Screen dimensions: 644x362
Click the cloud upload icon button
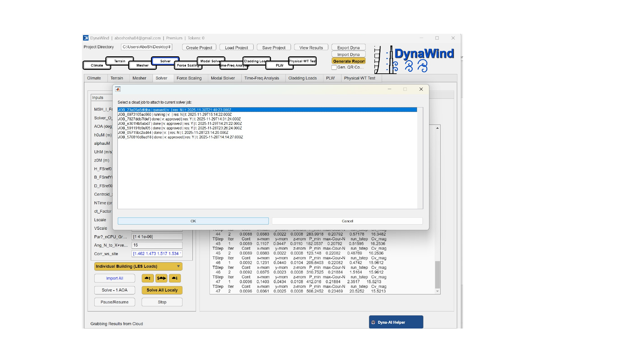point(147,278)
